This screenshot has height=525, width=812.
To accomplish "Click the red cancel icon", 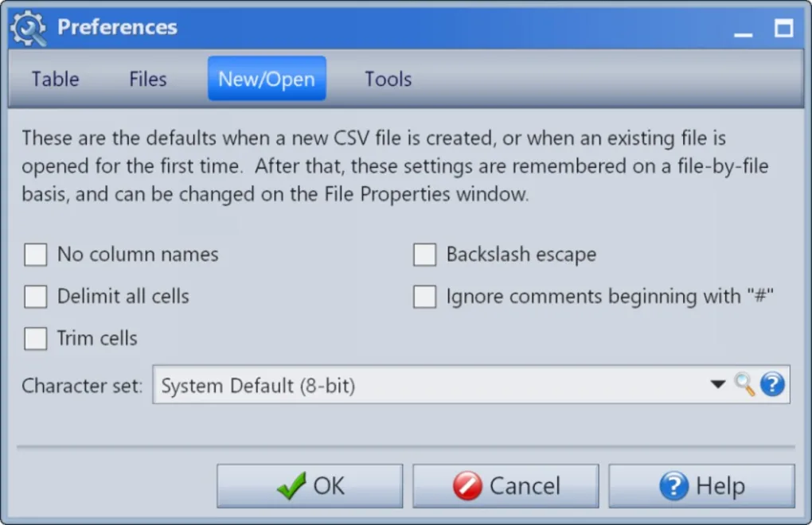I will pyautogui.click(x=467, y=486).
